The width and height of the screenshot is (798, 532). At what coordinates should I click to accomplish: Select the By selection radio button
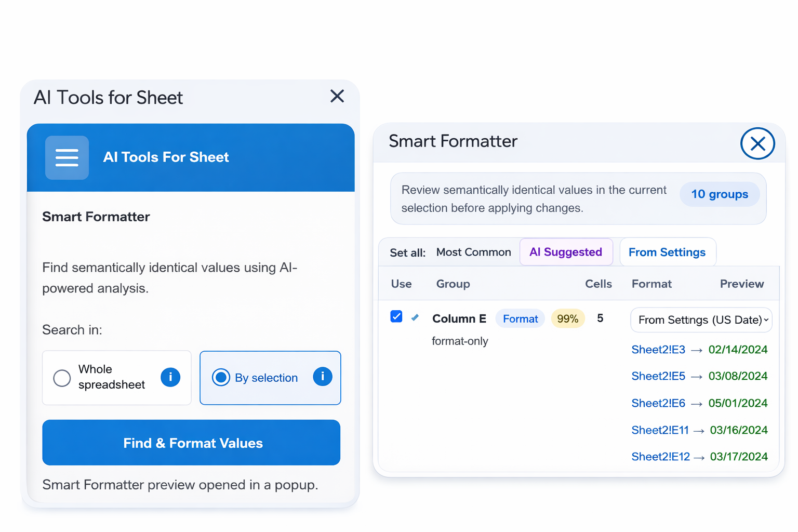click(221, 377)
